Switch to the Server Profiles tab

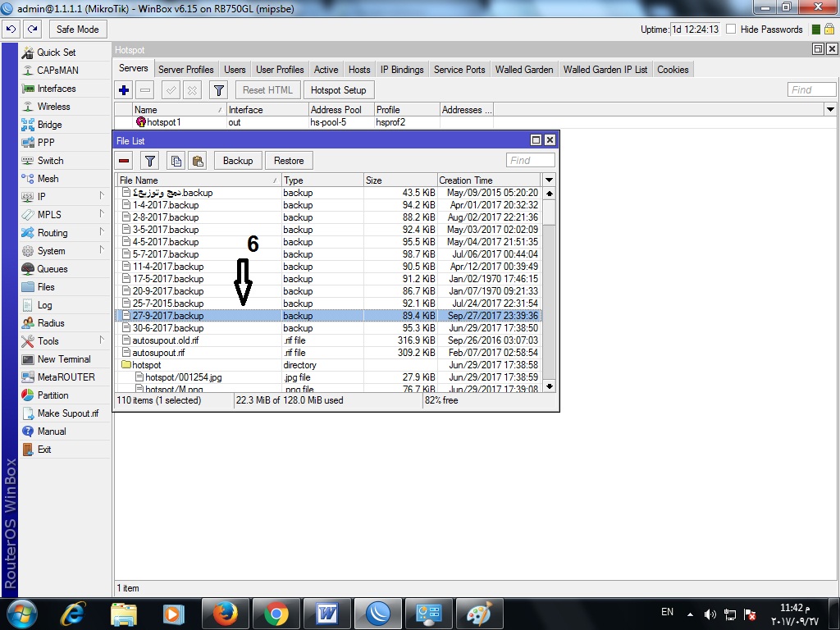[x=186, y=70]
